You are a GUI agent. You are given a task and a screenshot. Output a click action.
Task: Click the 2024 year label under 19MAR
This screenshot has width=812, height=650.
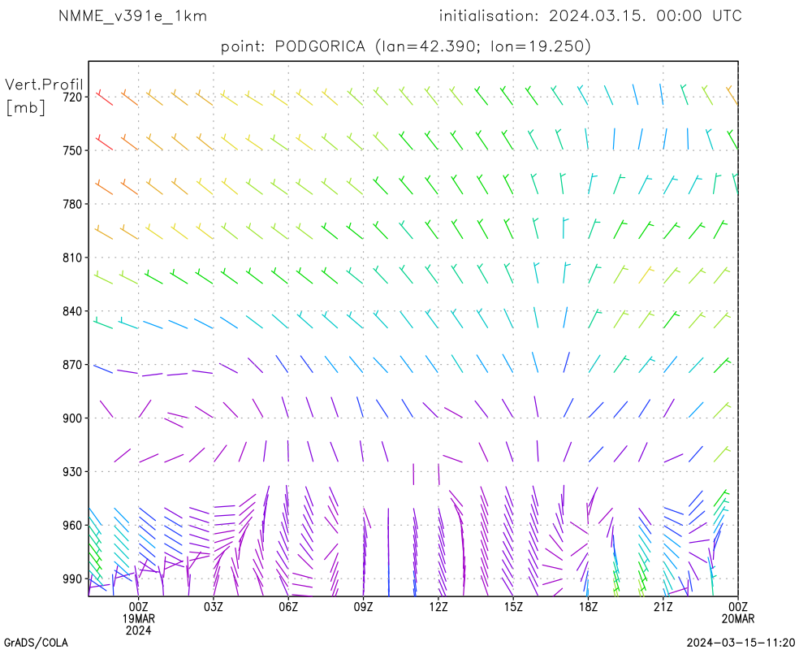[138, 630]
